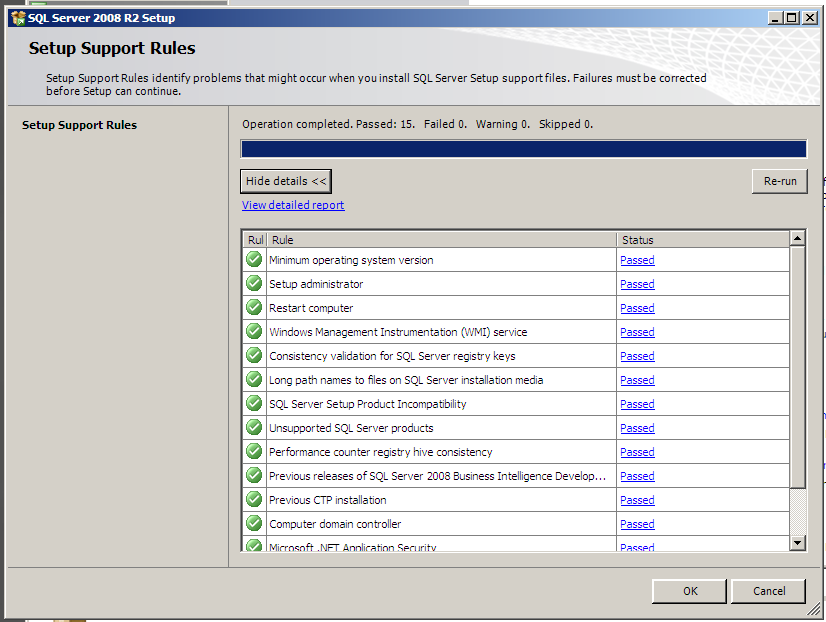Click the check icon for SQL Server Setup Product Incompatibility
The image size is (826, 622).
[x=254, y=403]
